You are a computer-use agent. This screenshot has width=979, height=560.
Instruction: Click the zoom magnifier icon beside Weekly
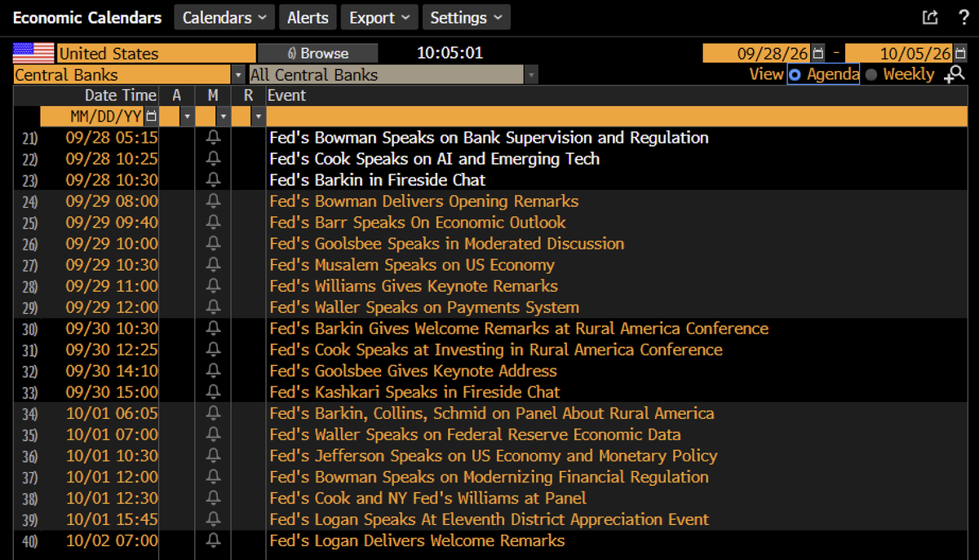click(954, 75)
